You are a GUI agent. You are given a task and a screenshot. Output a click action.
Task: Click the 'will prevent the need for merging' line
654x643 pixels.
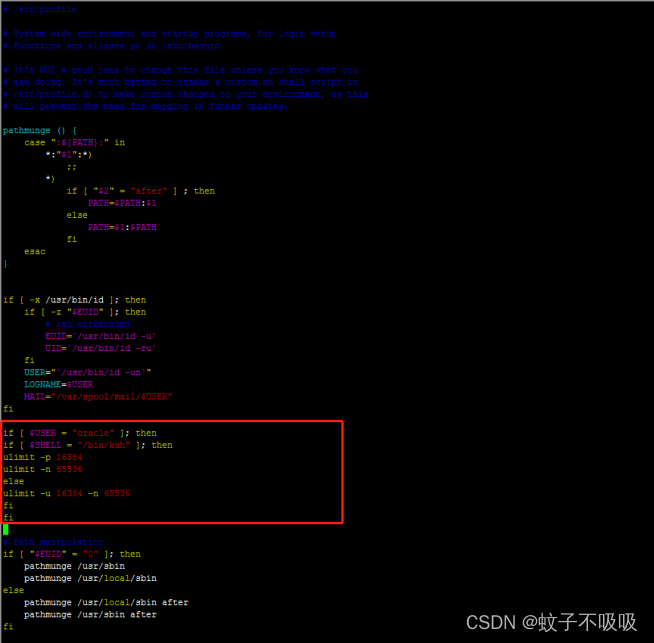(146, 106)
